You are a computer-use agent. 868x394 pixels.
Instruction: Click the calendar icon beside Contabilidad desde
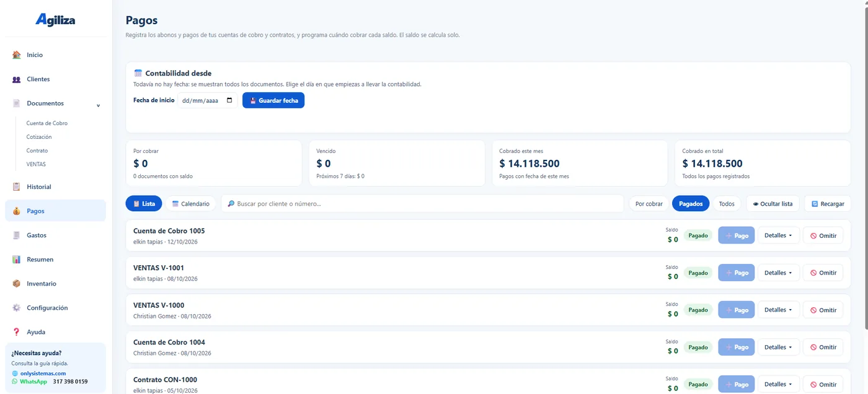pos(138,73)
